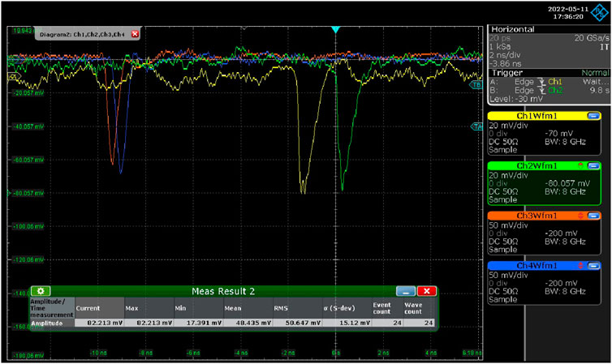
Task: Close the Diagram2 tab with red X
Action: (x=135, y=34)
